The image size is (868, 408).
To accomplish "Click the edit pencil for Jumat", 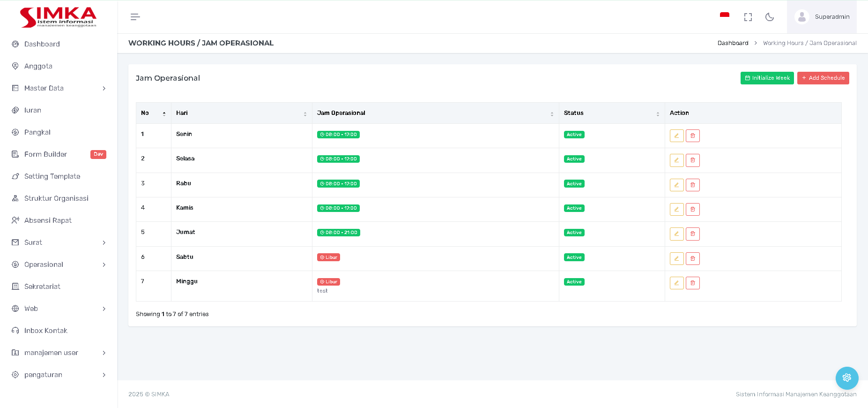I will (676, 234).
